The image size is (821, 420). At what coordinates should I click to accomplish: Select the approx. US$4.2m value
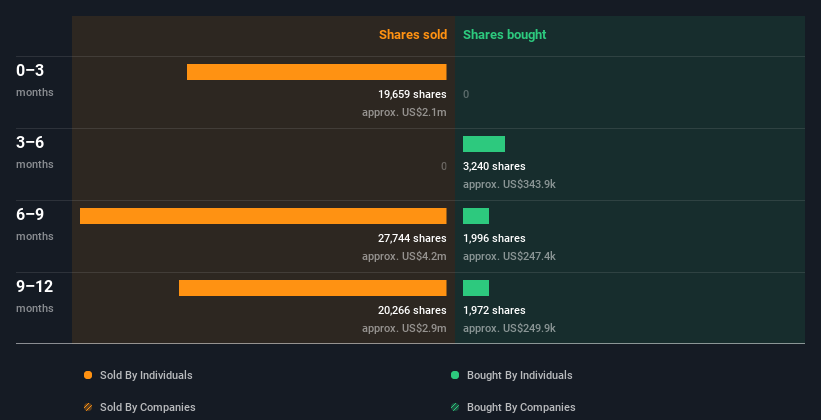pyautogui.click(x=404, y=256)
